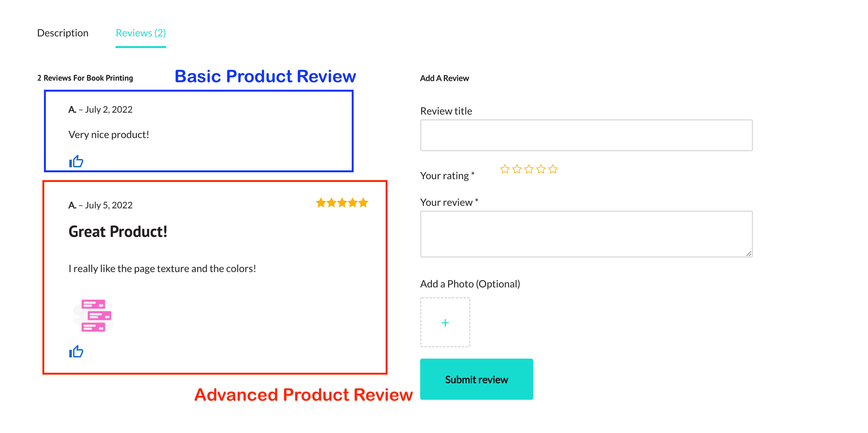Click inside the Your review text area

tap(586, 234)
